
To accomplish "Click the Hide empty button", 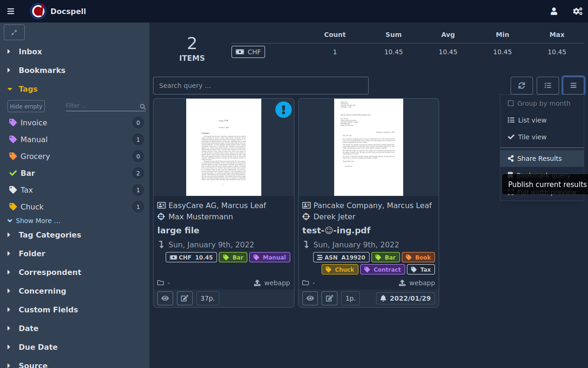I will click(26, 106).
